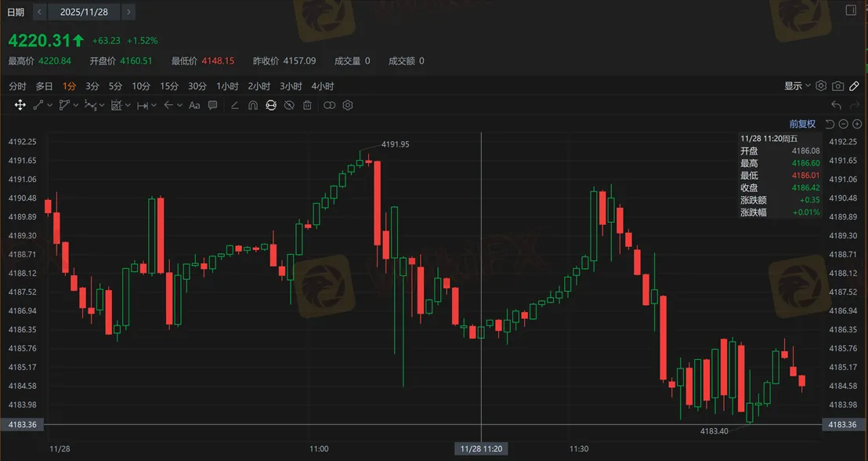This screenshot has height=461, width=868.
Task: Reset the chart zoom view
Action: pyautogui.click(x=830, y=124)
